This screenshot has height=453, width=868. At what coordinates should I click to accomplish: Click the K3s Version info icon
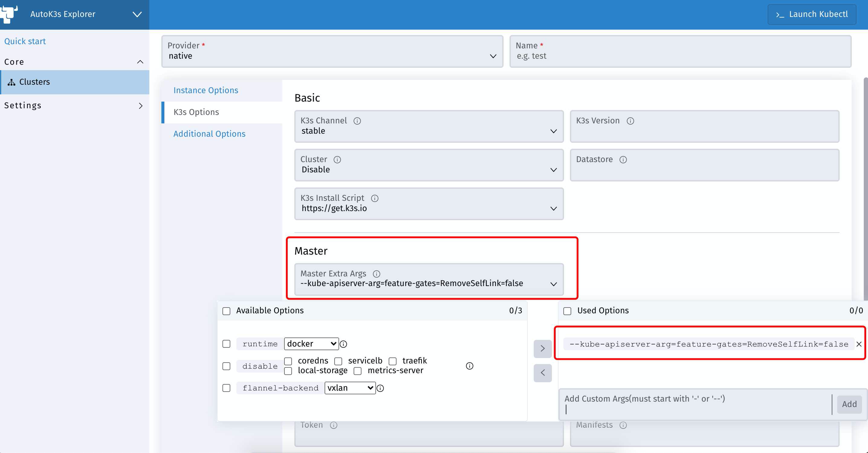point(630,121)
